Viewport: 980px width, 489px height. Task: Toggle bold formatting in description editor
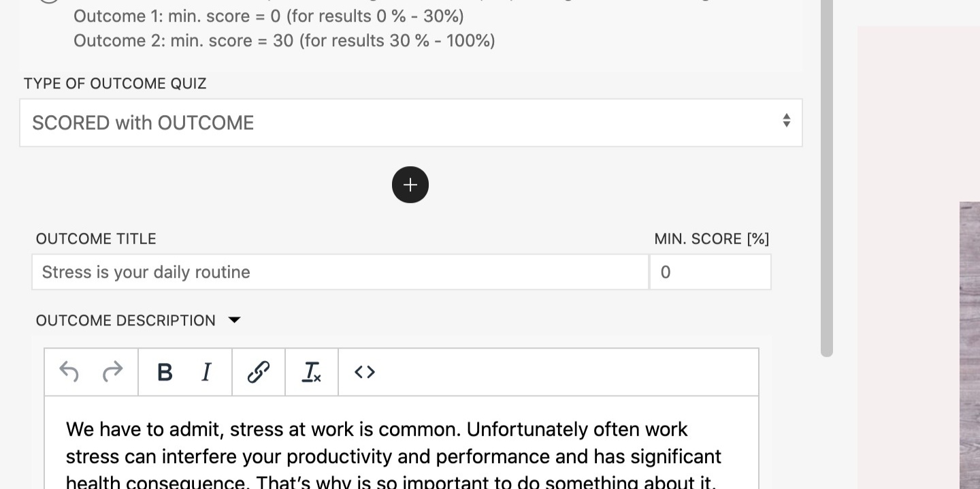(x=165, y=372)
